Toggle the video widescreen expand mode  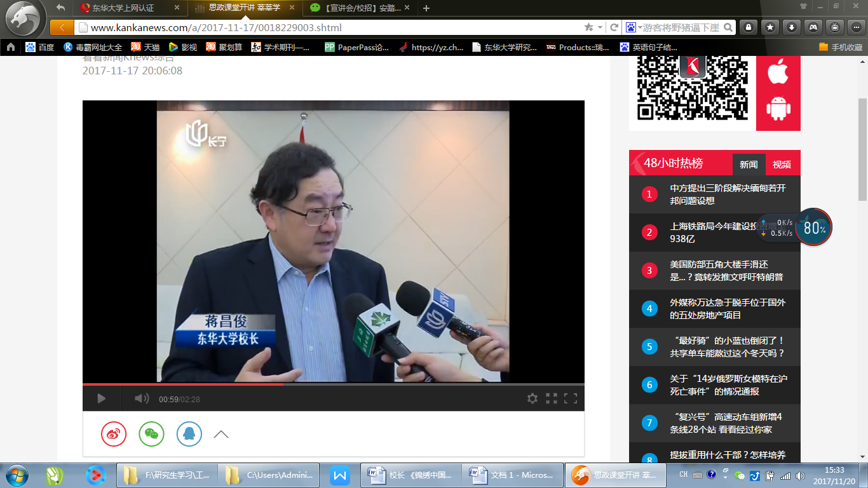coord(552,398)
